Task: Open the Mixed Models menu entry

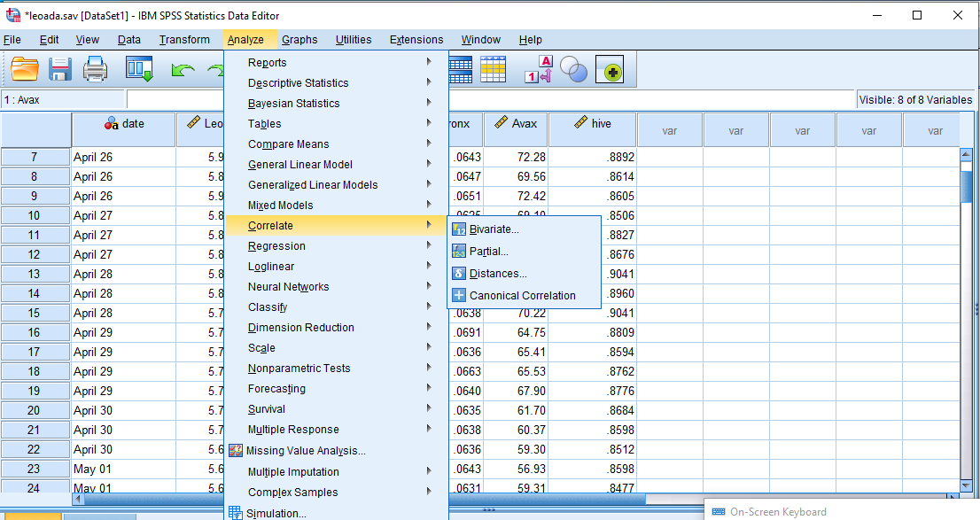Action: point(336,205)
